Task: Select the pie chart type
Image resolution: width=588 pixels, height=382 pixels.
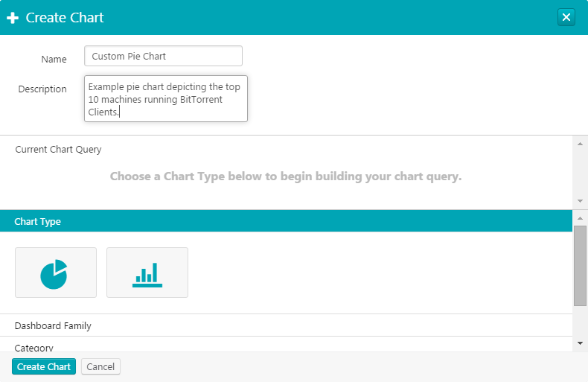Action: 56,273
